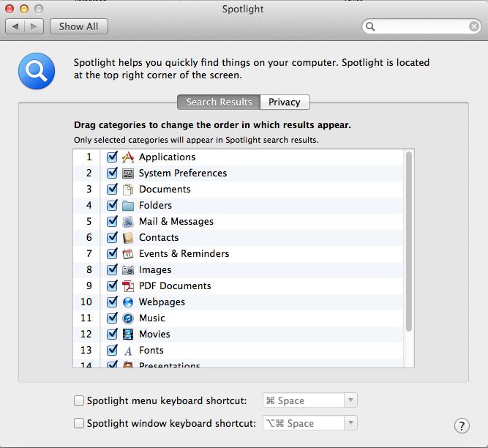This screenshot has width=488, height=448.
Task: Click the Folders category icon
Action: point(128,206)
